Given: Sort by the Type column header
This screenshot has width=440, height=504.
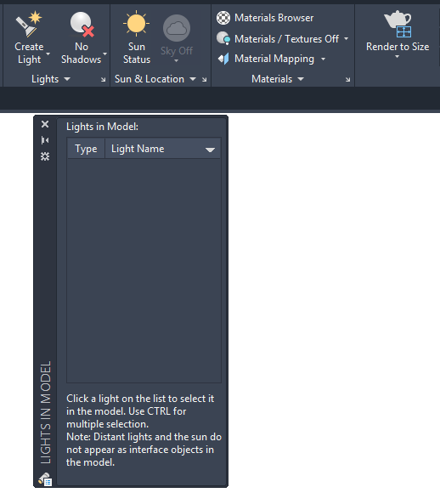Looking at the screenshot, I should [86, 149].
